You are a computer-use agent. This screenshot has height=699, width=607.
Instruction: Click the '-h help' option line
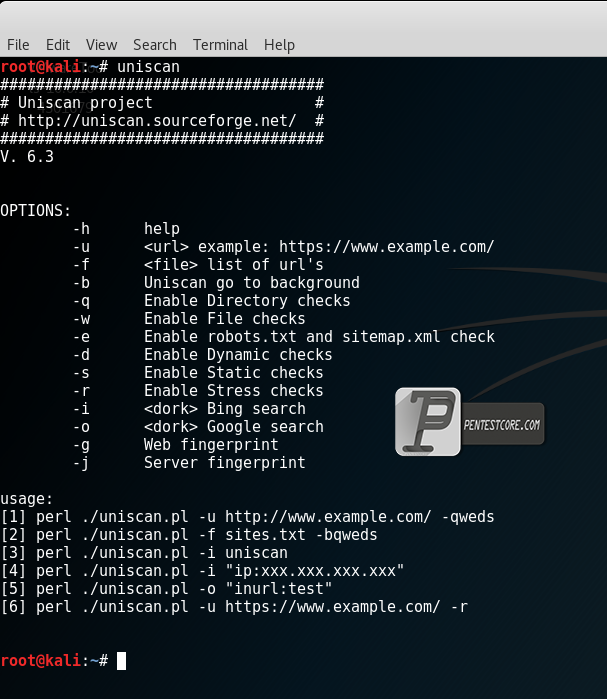click(x=126, y=229)
